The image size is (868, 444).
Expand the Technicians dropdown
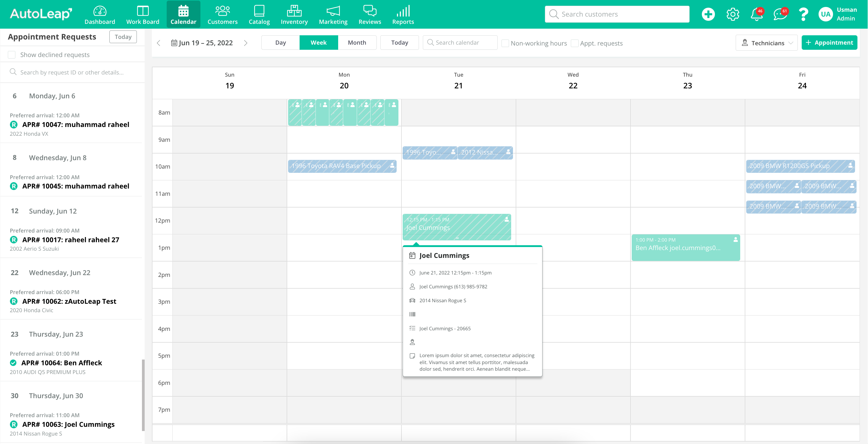coord(766,43)
